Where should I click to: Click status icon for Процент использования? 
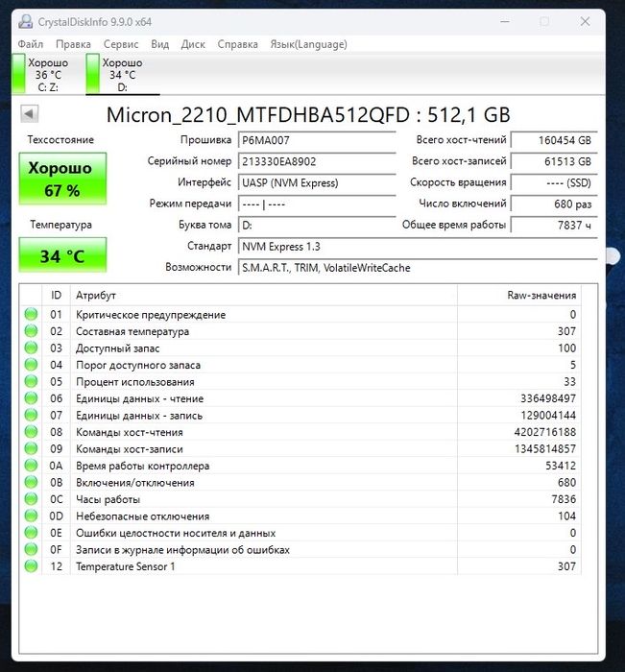[31, 381]
